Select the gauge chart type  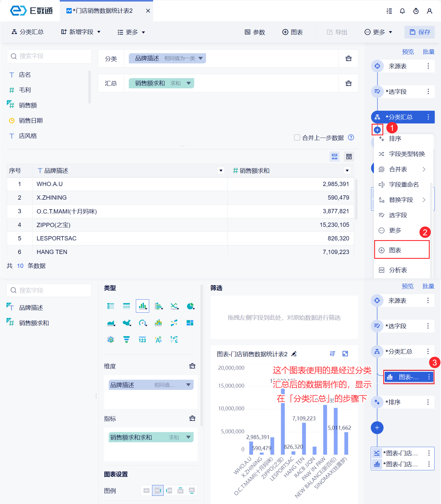(x=143, y=323)
